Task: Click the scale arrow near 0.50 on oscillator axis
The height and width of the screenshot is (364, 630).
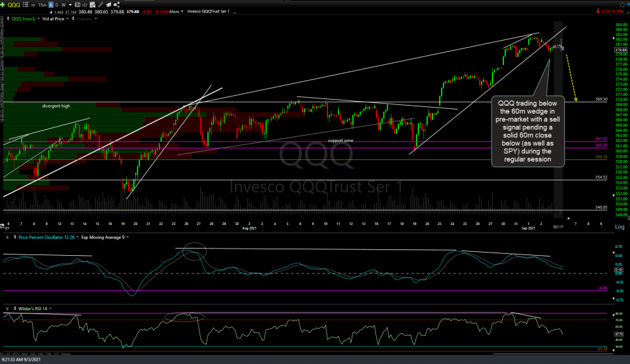Action: [x=613, y=253]
